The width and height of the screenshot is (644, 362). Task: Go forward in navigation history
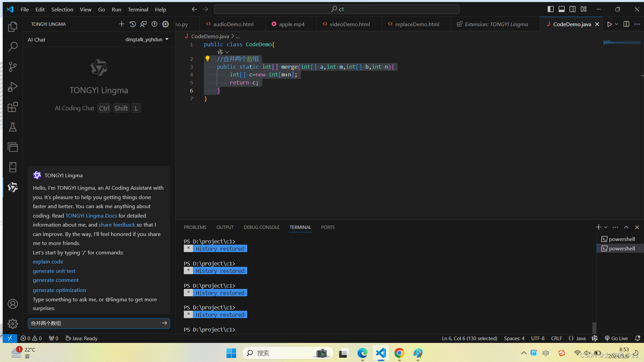coord(206,9)
